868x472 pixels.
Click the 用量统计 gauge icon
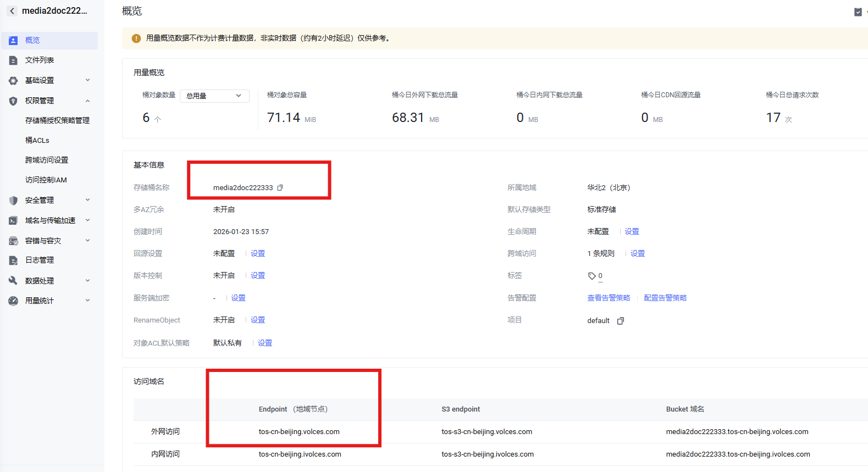pos(13,301)
